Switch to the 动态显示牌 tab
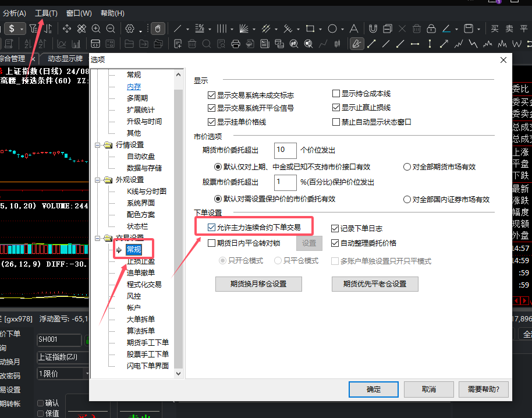 point(65,59)
